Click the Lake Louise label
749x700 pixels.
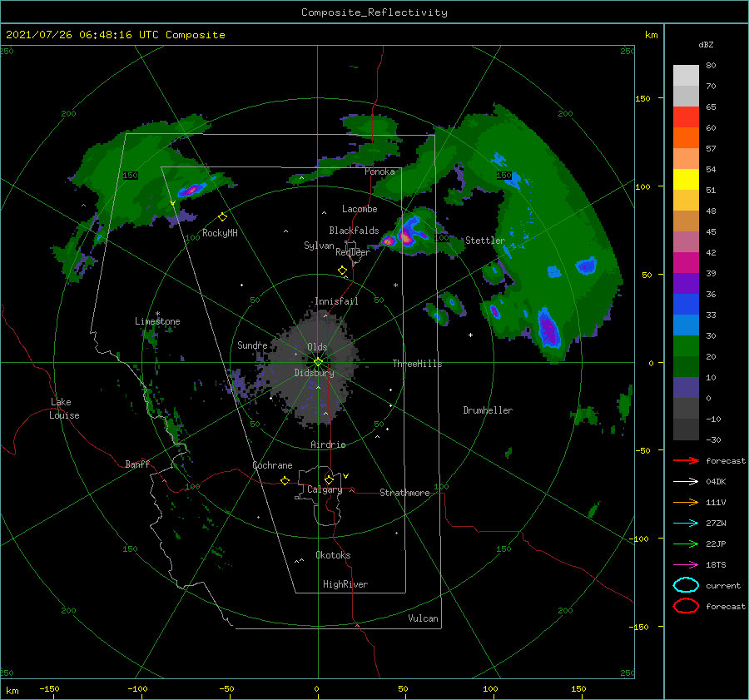pyautogui.click(x=64, y=409)
